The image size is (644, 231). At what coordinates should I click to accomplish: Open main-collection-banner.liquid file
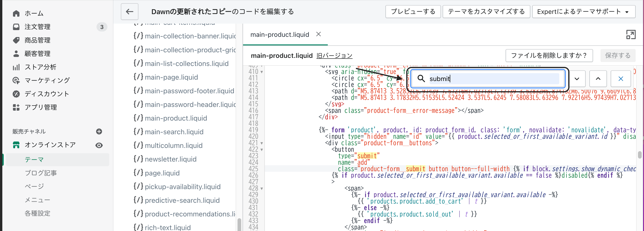[190, 36]
